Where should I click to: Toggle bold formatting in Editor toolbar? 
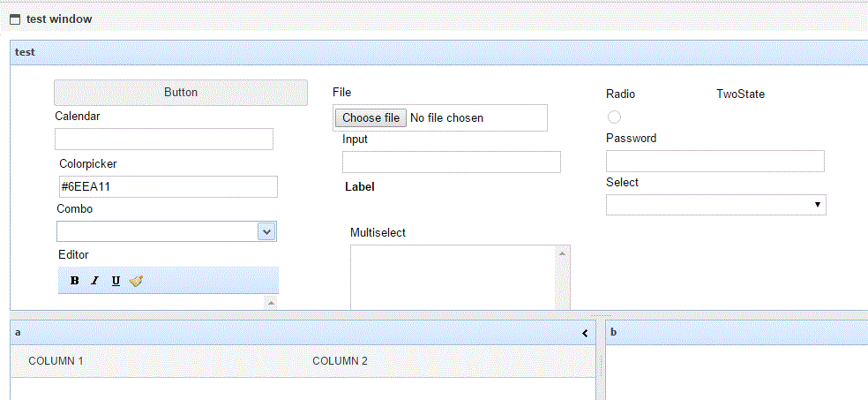(75, 281)
